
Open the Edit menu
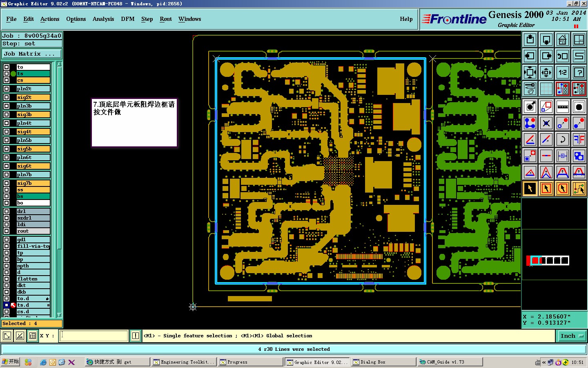tap(29, 19)
